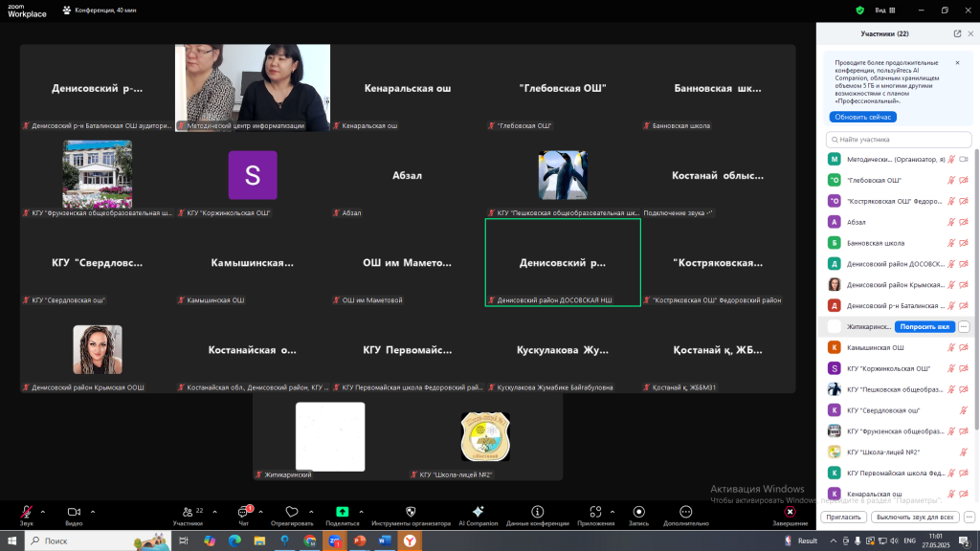End the meeting via Завершение
This screenshot has height=551, width=980.
(790, 515)
